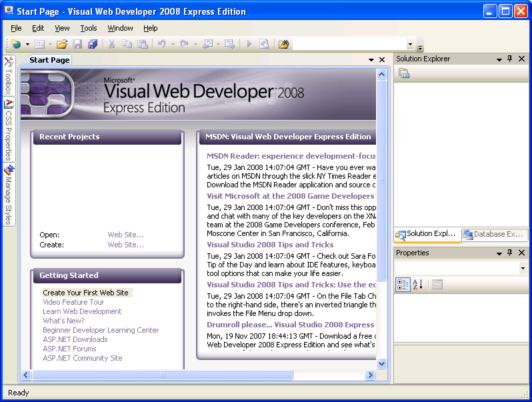Click the Redo arrow icon
The image size is (532, 402).
tap(184, 44)
